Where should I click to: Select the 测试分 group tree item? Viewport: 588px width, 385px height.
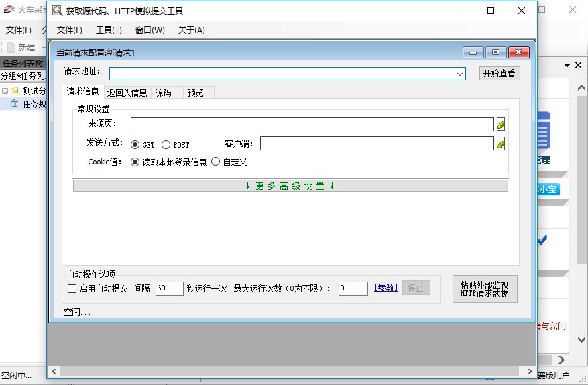pos(34,91)
